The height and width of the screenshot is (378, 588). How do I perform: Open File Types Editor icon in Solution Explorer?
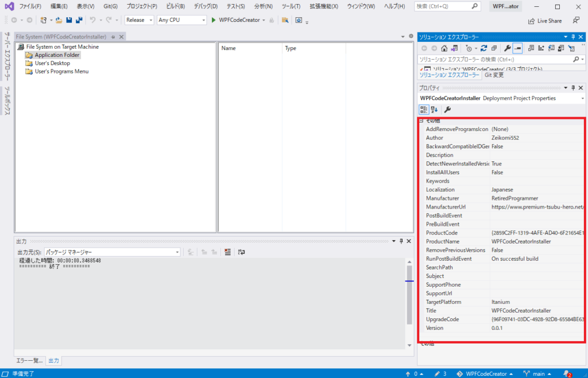click(x=551, y=48)
